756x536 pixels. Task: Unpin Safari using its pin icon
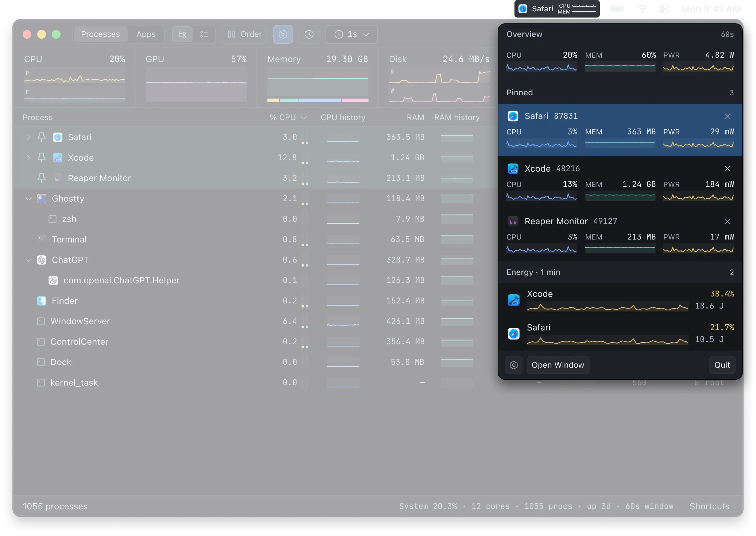coord(42,137)
